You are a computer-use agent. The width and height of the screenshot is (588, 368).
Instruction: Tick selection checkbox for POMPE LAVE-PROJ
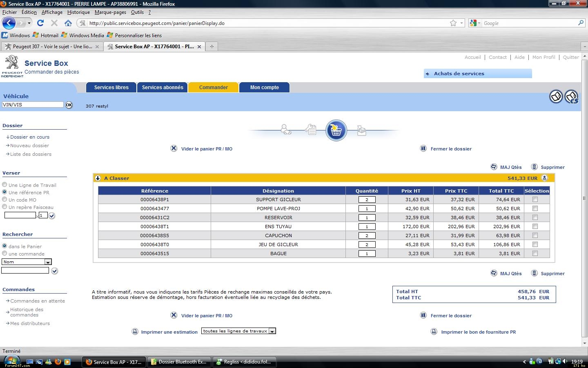pos(535,209)
